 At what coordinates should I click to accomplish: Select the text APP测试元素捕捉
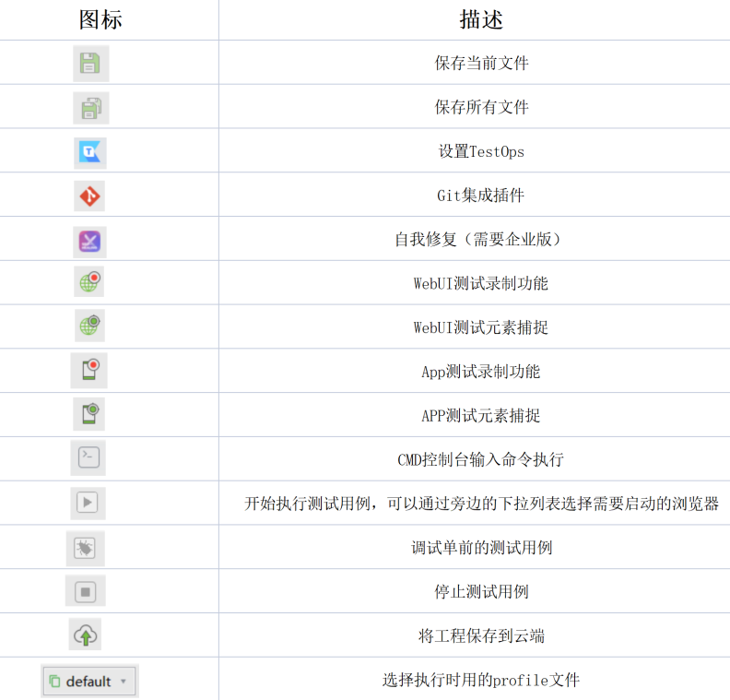[x=480, y=415]
